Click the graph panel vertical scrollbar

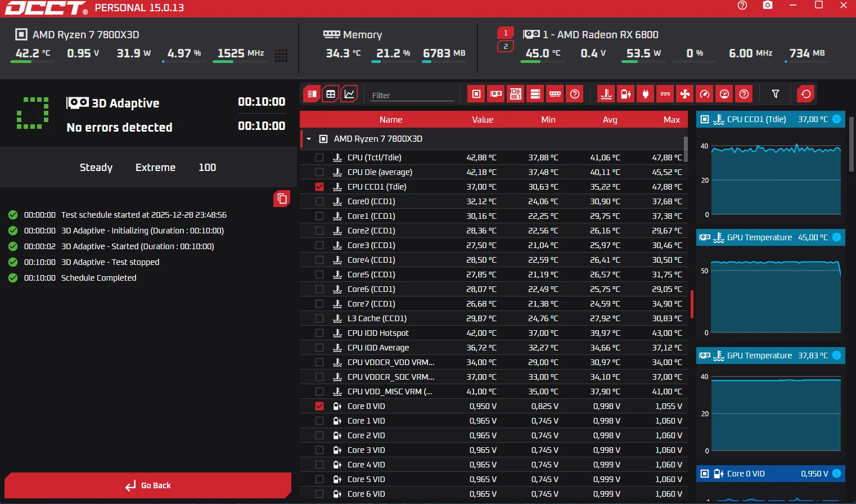coord(852,143)
